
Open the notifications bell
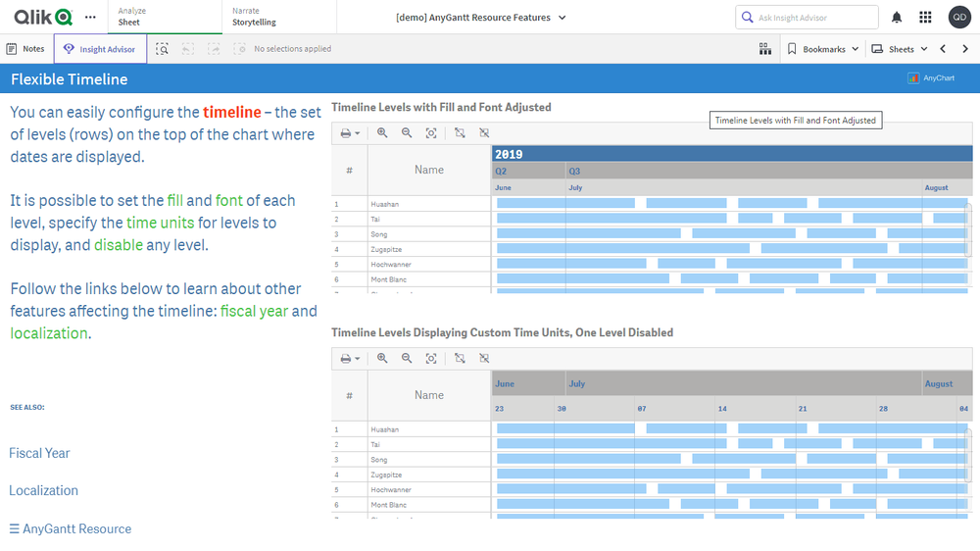point(897,18)
